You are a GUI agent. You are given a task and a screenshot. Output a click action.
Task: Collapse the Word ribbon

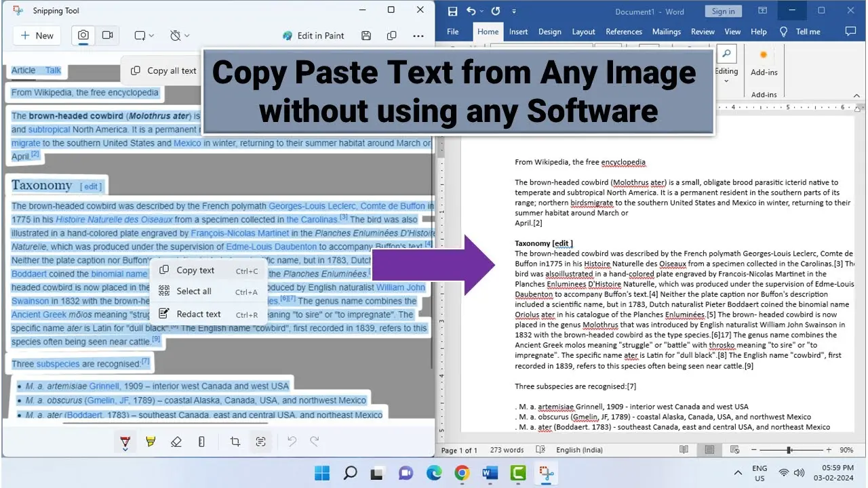coord(856,96)
